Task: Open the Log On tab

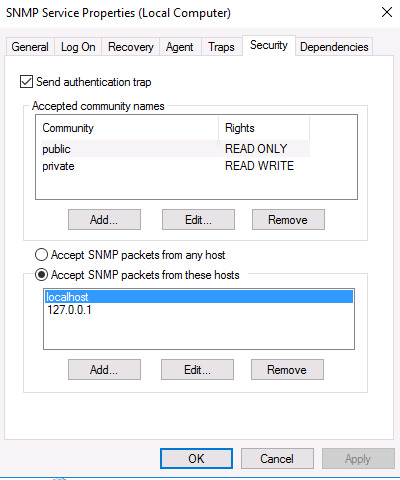Action: tap(78, 47)
